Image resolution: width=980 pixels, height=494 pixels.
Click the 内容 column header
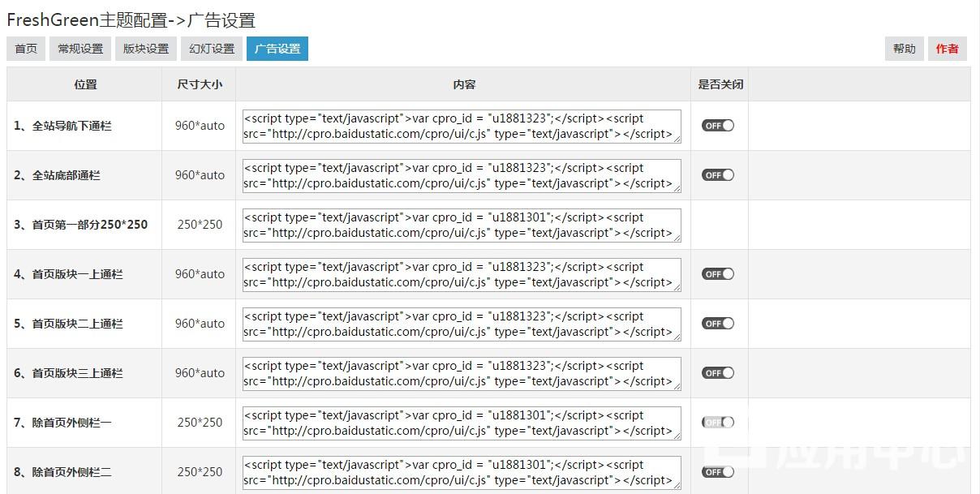point(464,84)
